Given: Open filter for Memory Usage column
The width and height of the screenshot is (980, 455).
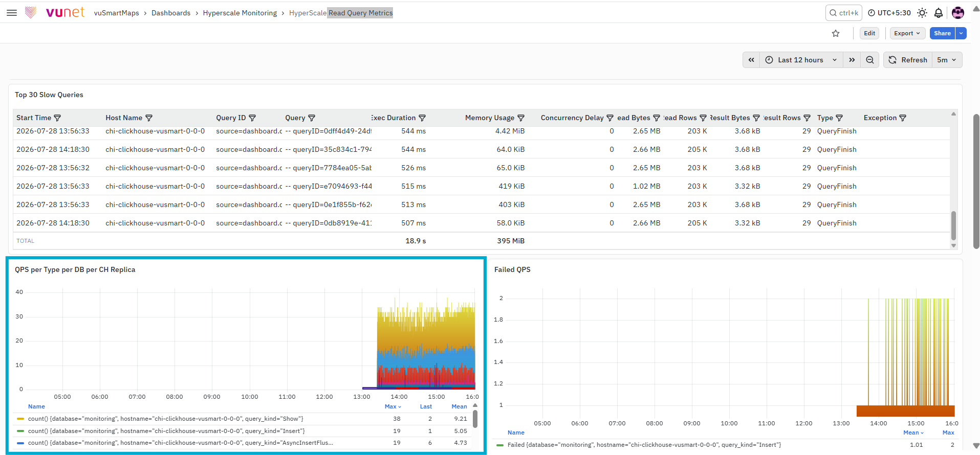Looking at the screenshot, I should point(521,118).
